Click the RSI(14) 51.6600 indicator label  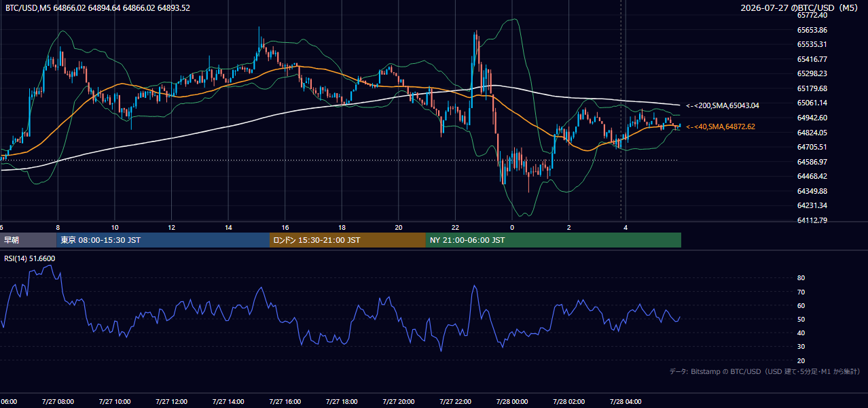(x=29, y=258)
